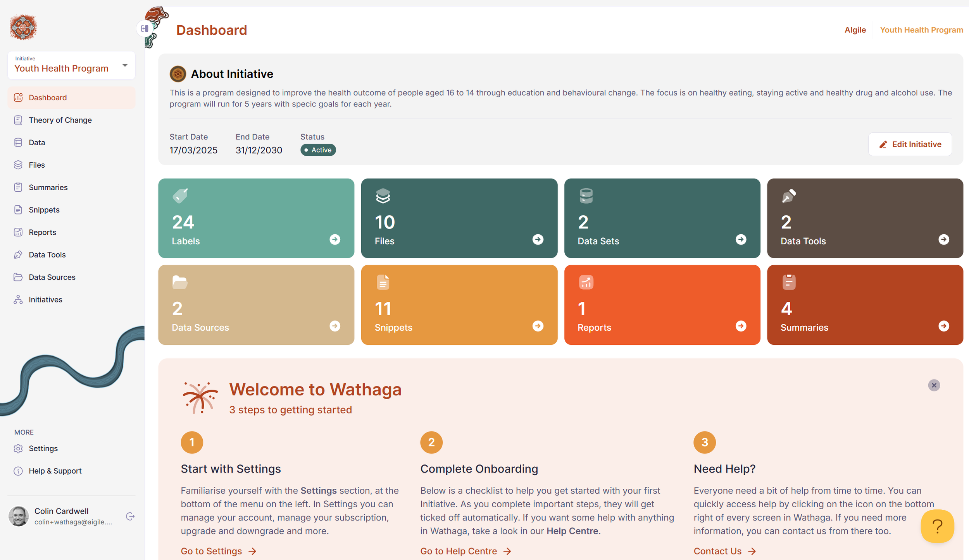Viewport: 969px width, 560px height.
Task: Open the Data Tools brown tile
Action: coord(865,218)
